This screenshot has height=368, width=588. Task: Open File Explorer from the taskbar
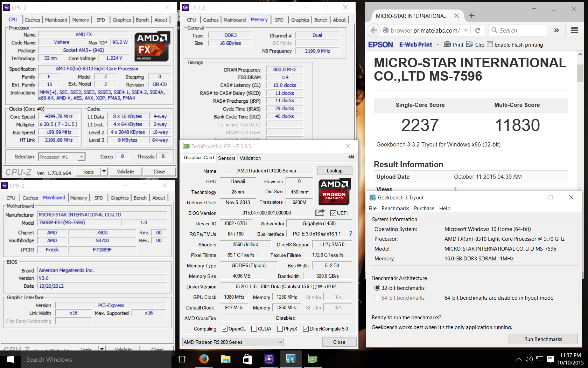pos(225,359)
